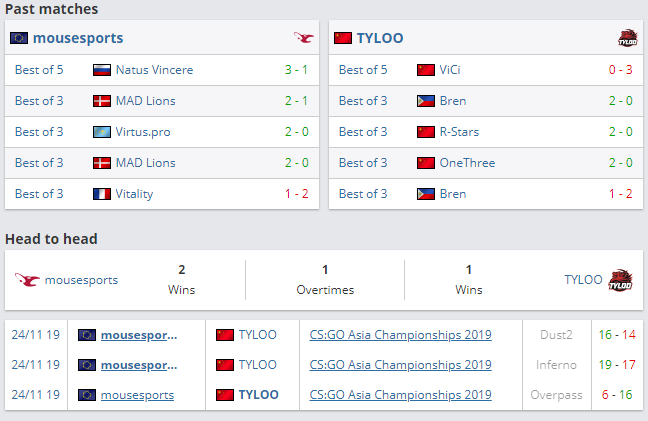The width and height of the screenshot is (648, 421).
Task: Open the OneThree match row
Action: [x=486, y=163]
